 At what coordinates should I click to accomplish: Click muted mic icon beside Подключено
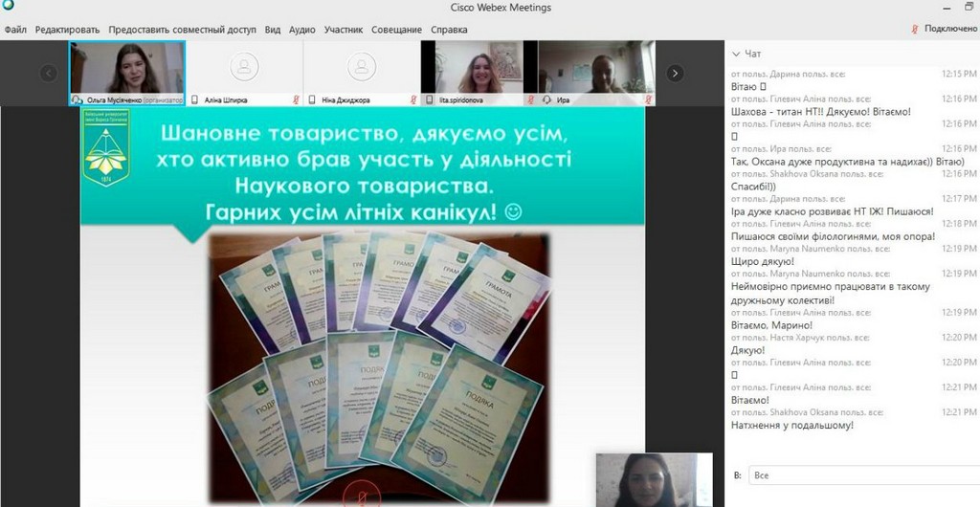click(915, 29)
